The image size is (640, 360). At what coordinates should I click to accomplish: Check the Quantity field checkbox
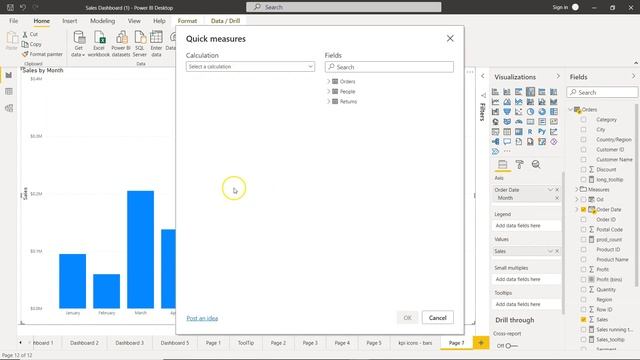point(583,289)
